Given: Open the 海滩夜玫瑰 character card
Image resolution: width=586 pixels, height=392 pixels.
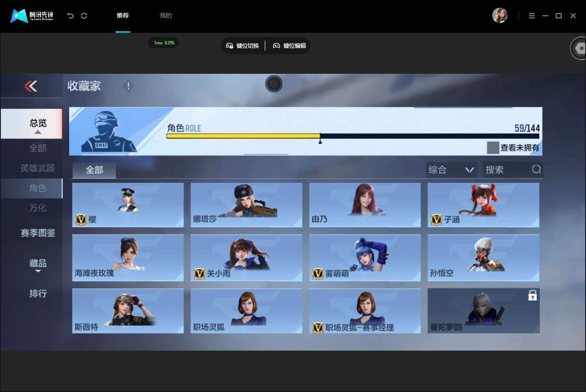Looking at the screenshot, I should click(x=128, y=258).
